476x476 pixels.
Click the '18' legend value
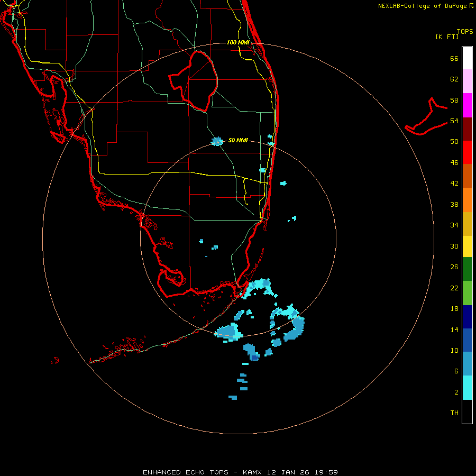click(x=454, y=309)
